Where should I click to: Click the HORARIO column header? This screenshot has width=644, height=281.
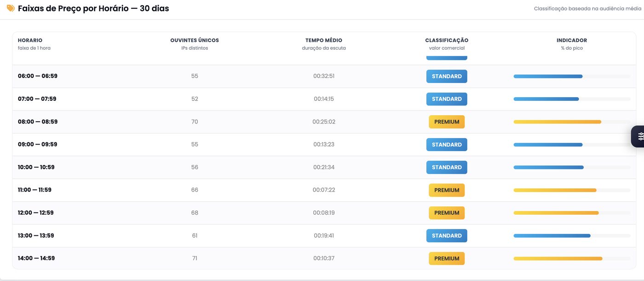(x=30, y=40)
